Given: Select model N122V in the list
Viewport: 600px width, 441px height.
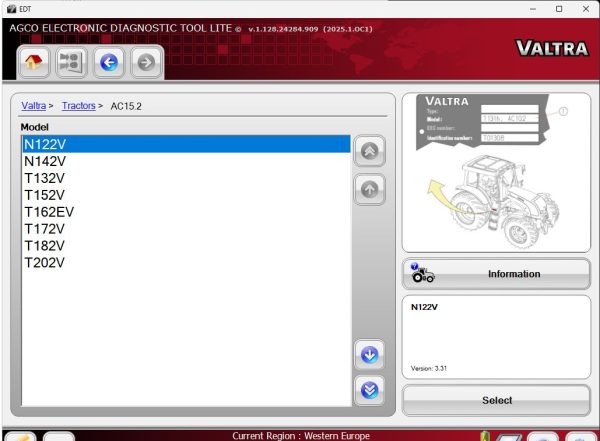Looking at the screenshot, I should pyautogui.click(x=186, y=144).
